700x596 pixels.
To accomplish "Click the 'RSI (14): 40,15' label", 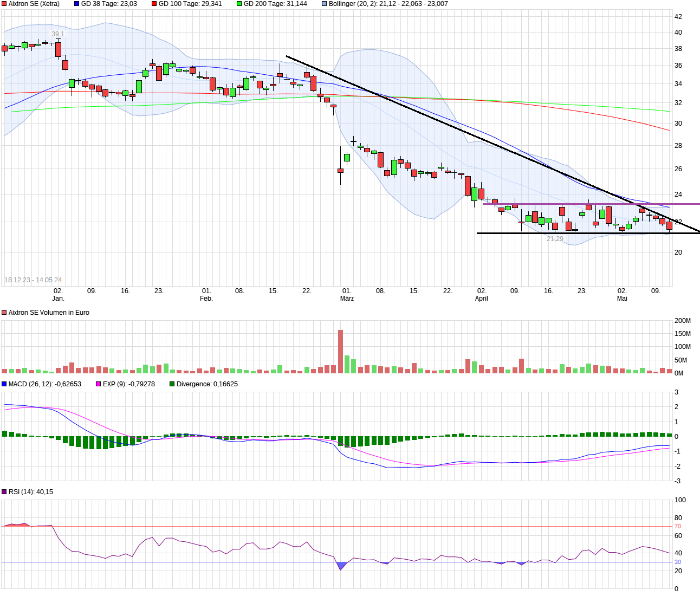I will (31, 492).
